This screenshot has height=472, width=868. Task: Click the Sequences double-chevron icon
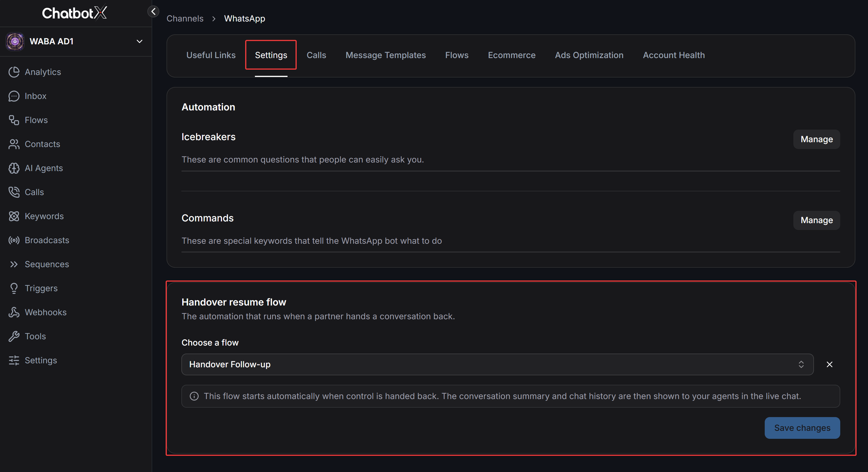tap(14, 264)
